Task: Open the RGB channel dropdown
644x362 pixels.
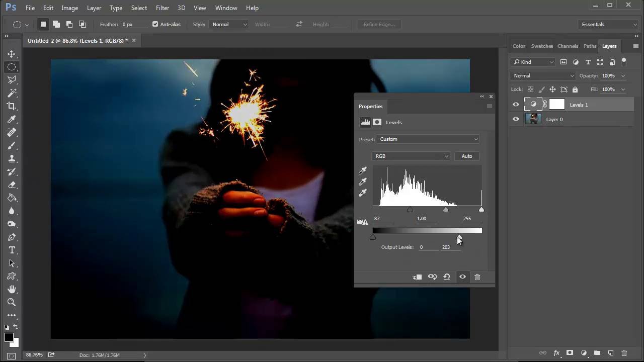Action: pos(411,156)
